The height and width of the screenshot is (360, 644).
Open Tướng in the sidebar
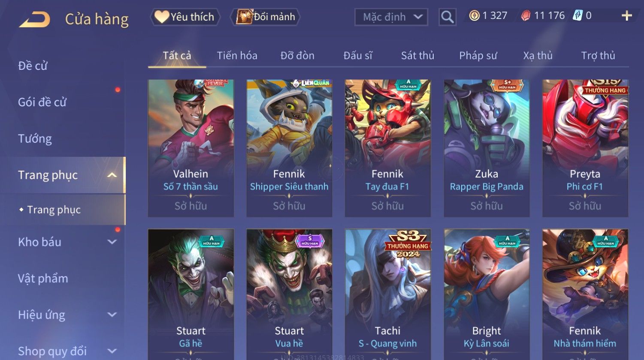pos(35,139)
